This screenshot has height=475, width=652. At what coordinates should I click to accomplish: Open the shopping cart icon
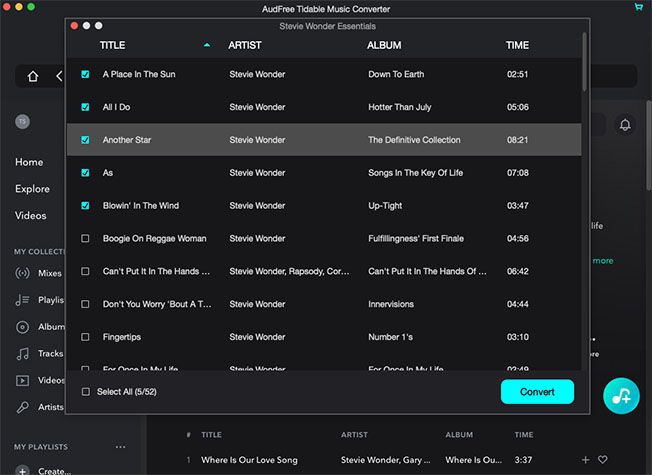point(638,7)
